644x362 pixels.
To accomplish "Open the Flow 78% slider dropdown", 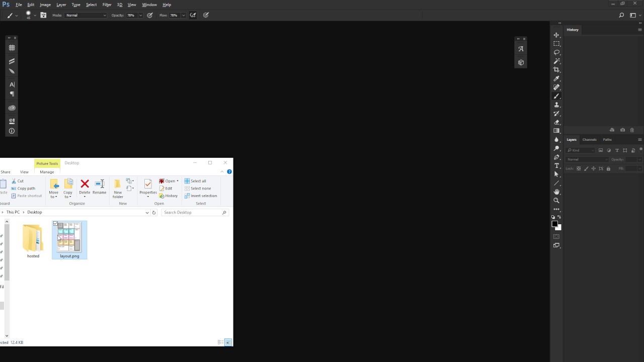I will [x=183, y=15].
